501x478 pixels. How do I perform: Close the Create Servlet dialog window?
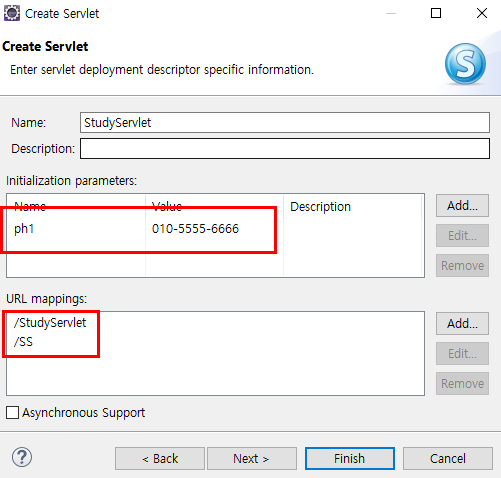pos(482,13)
